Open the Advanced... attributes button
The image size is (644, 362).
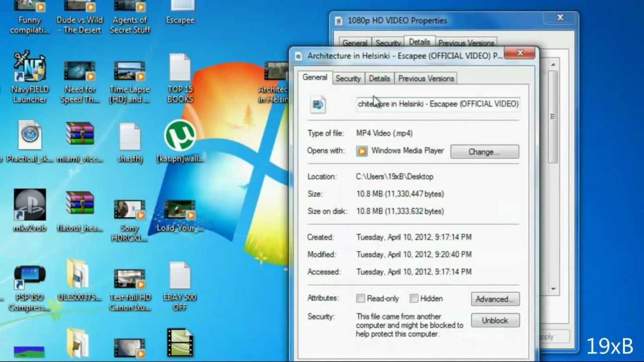pos(495,299)
